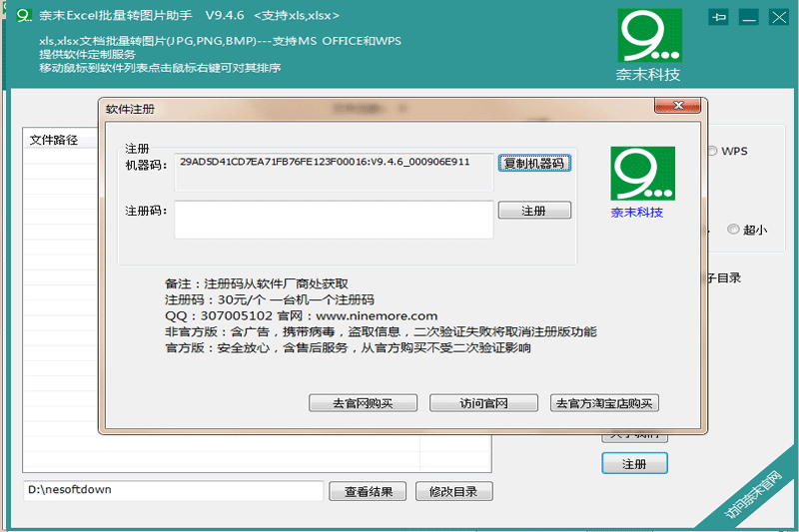Pin the window with the pushpin icon
Image resolution: width=799 pixels, height=532 pixels.
coord(718,17)
